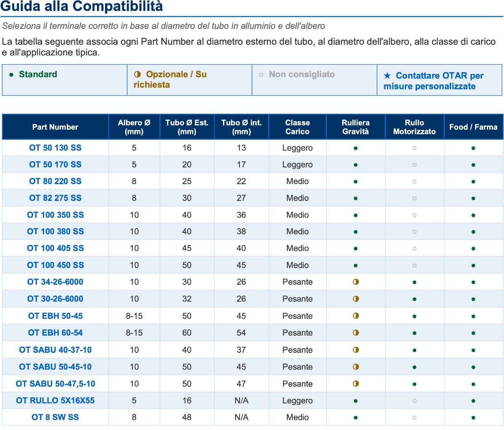Click the Part Number column header
This screenshot has height=430, width=504.
tap(55, 127)
